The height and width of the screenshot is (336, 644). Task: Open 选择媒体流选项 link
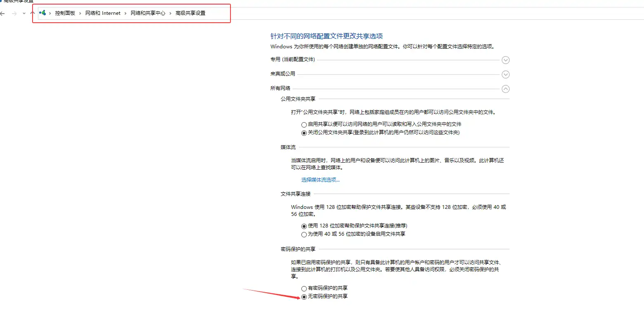point(320,180)
